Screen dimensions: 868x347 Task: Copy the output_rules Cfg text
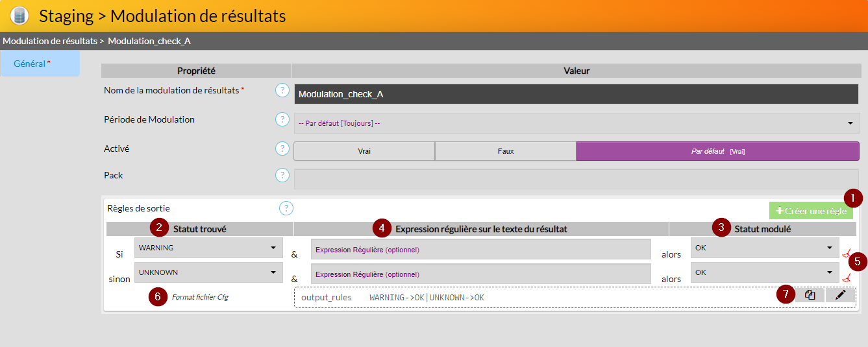tap(810, 295)
